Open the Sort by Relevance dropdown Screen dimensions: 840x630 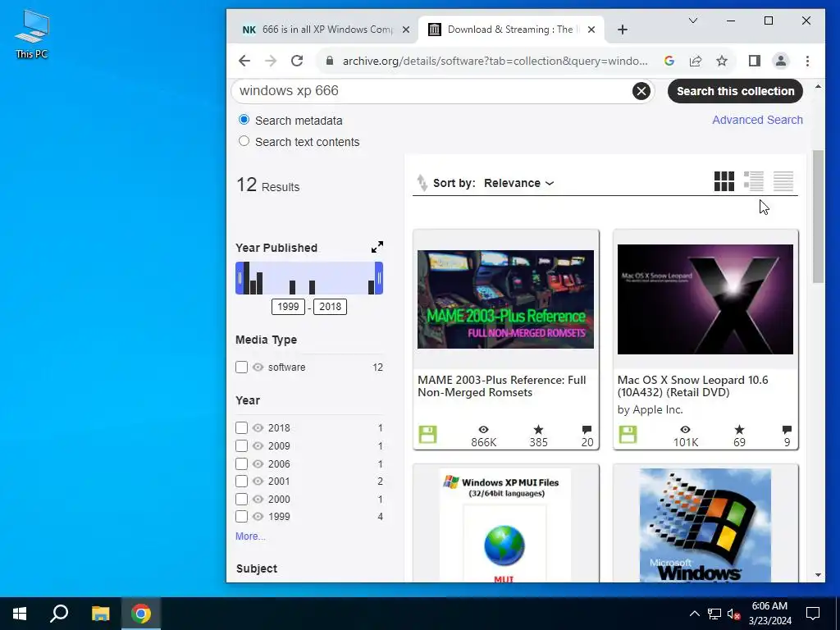point(518,183)
